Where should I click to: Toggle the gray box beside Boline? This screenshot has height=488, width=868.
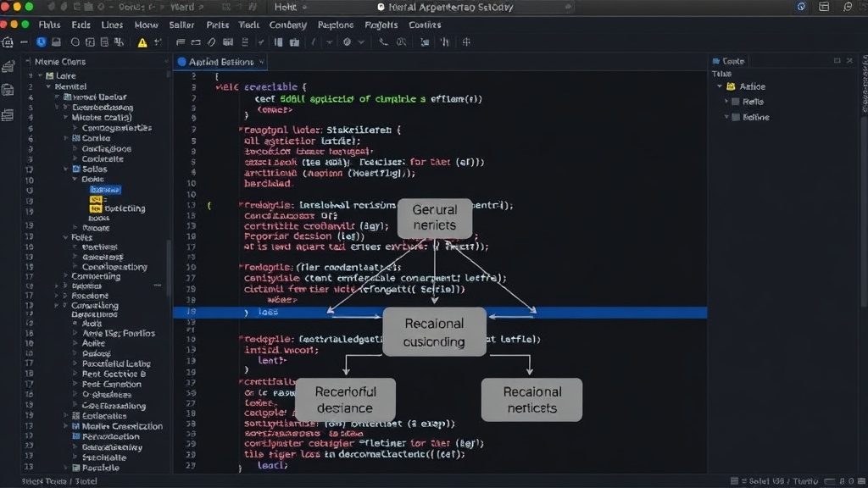click(x=736, y=117)
